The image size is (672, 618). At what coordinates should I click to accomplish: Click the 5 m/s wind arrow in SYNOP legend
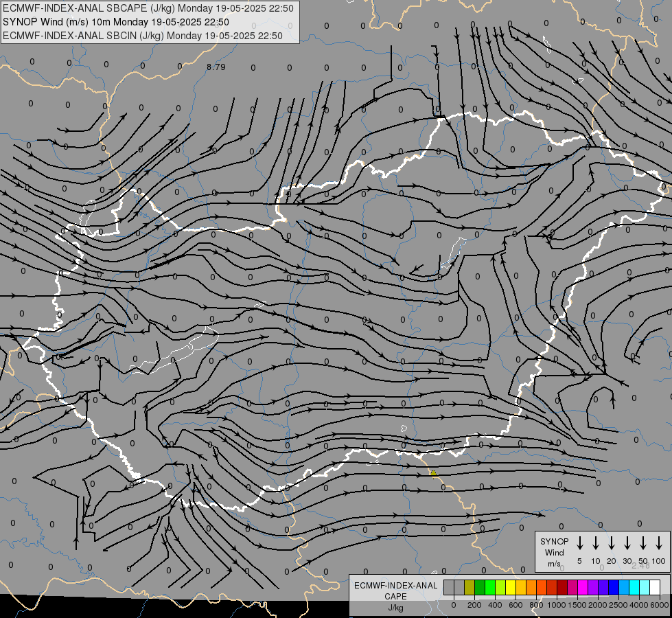[x=580, y=543]
